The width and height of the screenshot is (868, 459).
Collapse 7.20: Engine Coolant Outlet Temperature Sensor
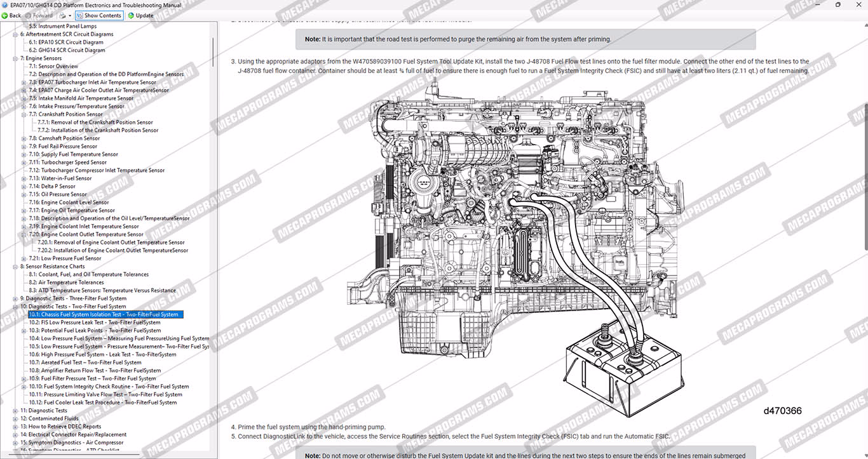click(x=24, y=234)
